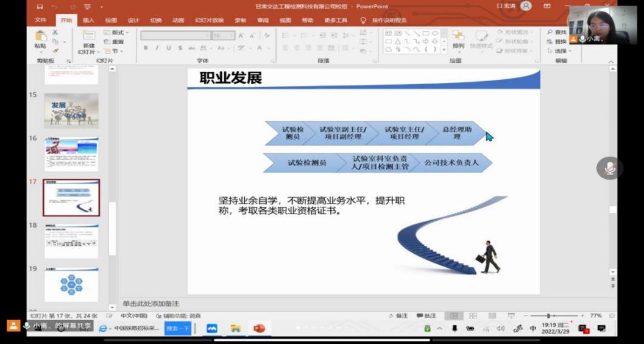Open the font name combo box
This screenshot has height=344, width=644.
tap(176, 36)
